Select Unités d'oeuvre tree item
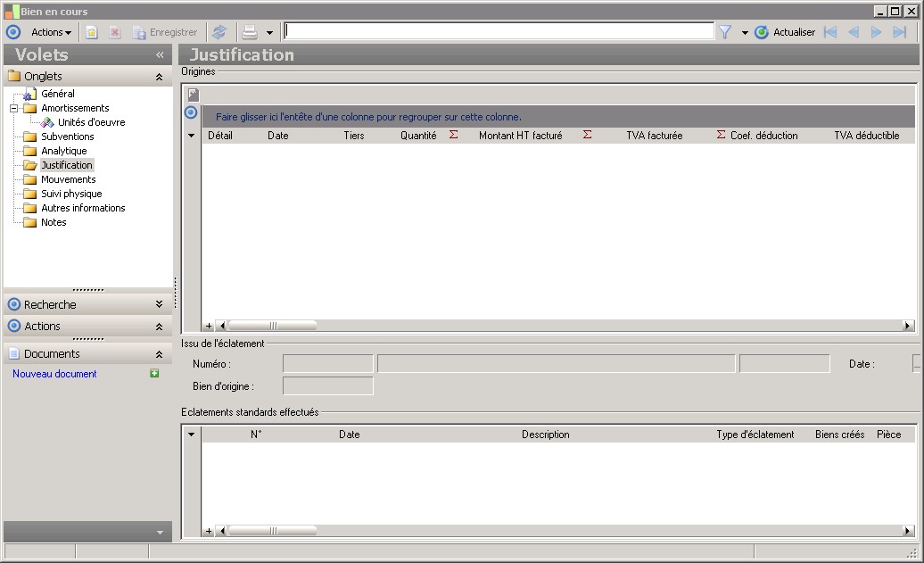924x563 pixels. click(91, 122)
